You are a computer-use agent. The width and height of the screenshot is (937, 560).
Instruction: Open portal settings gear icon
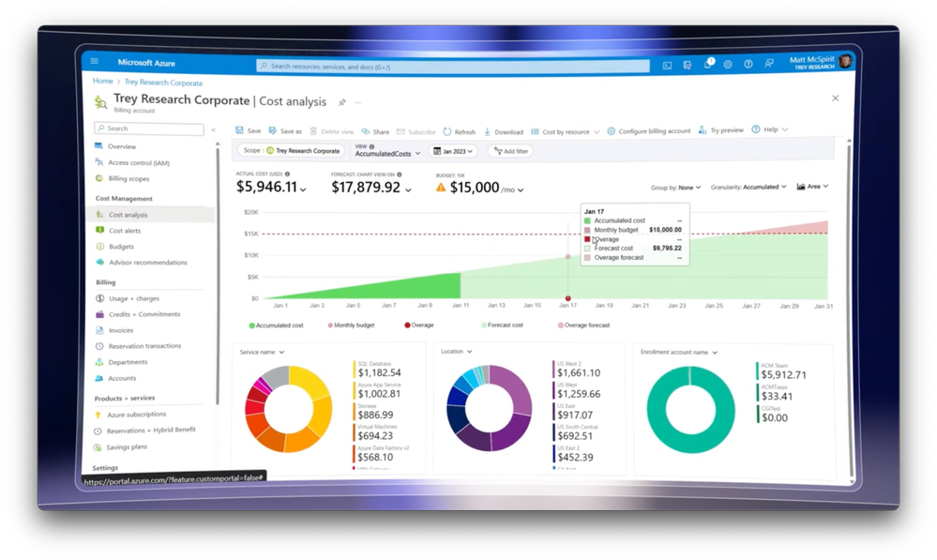pyautogui.click(x=728, y=64)
